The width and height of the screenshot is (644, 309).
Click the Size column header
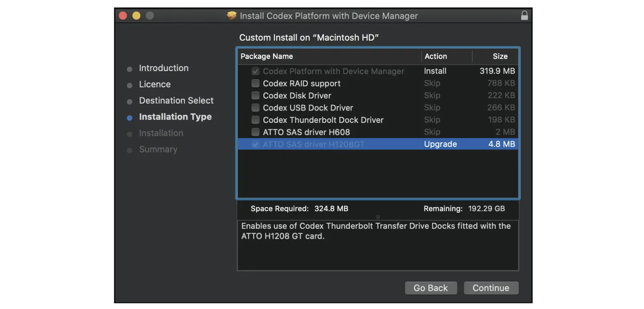(x=500, y=56)
